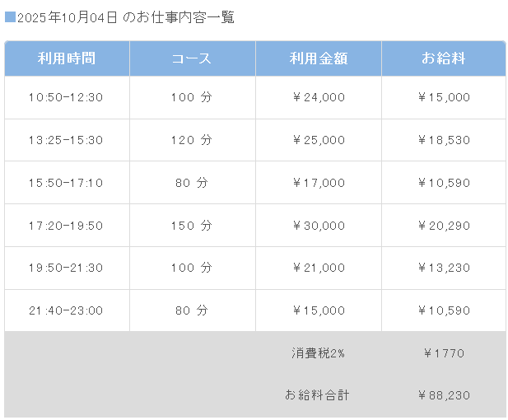Click the ￥20,290 salary value

444,226
